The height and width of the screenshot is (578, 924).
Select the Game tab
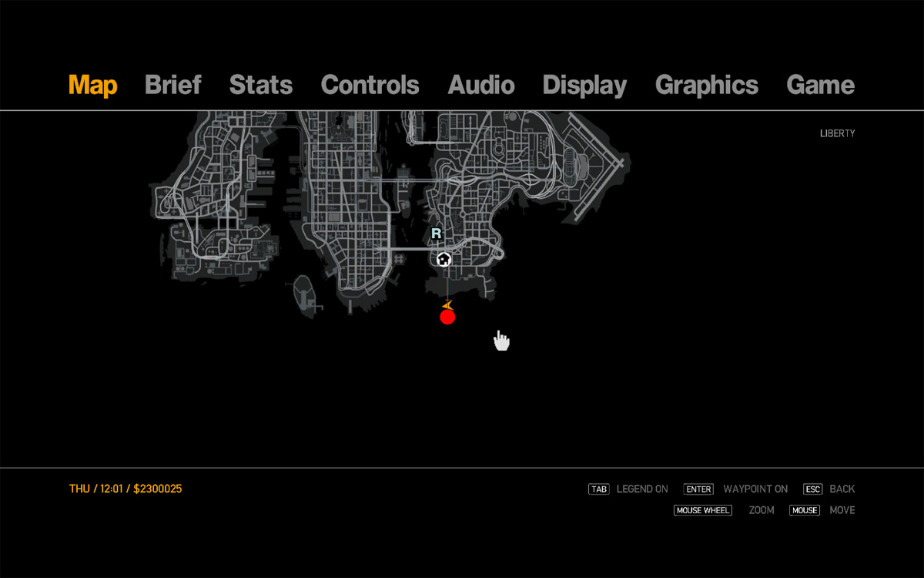pos(820,85)
